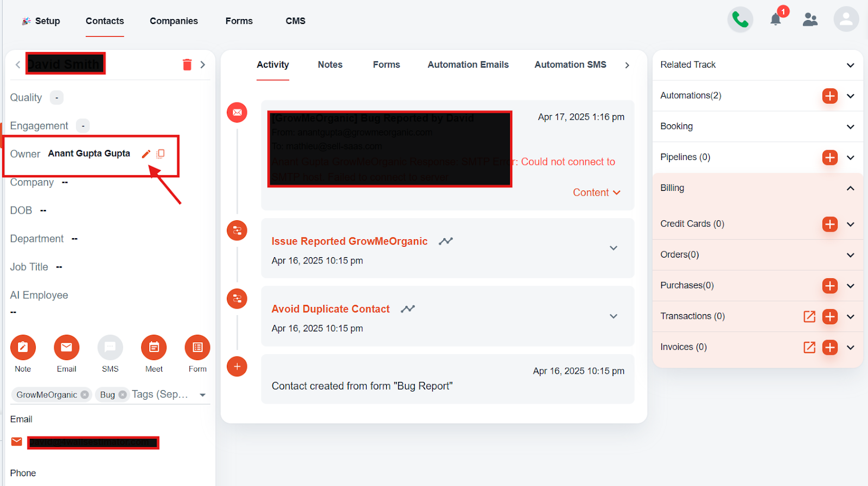Image resolution: width=868 pixels, height=486 pixels.
Task: Expand the Automations(2) section
Action: pyautogui.click(x=851, y=96)
